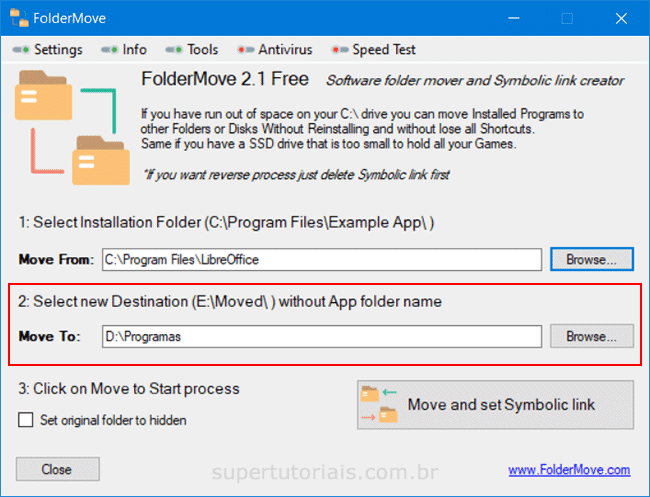Click the Close button at bottom left
This screenshot has height=497, width=650.
(x=57, y=469)
